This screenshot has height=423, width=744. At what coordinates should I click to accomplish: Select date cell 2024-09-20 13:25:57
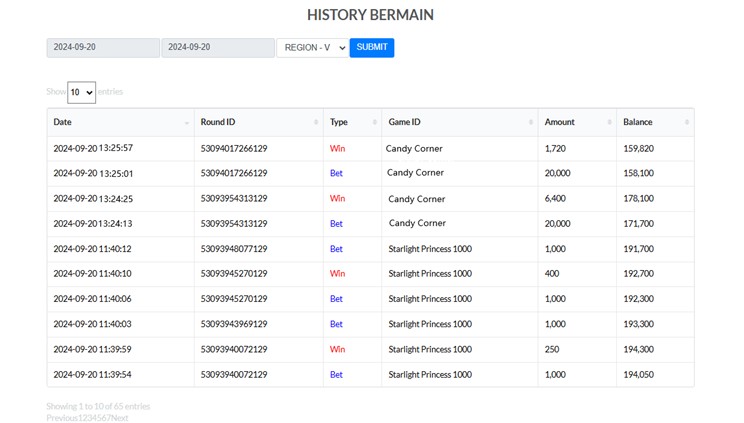(x=93, y=148)
